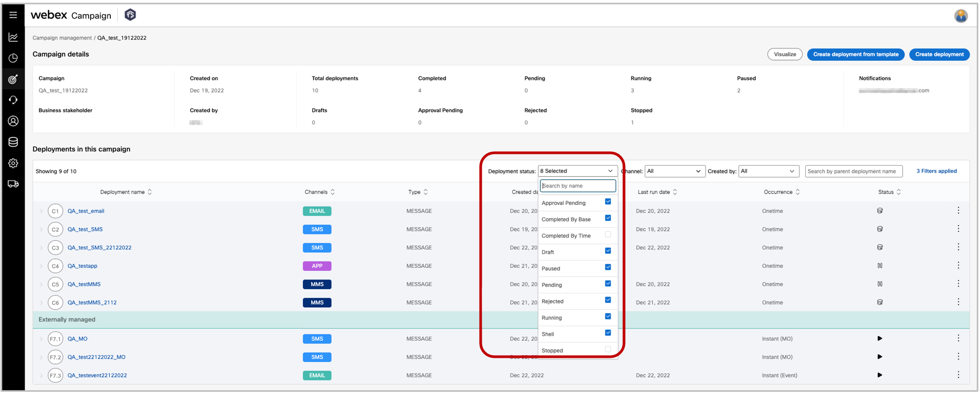Go to Campaign management breadcrumb
The height and width of the screenshot is (394, 980).
click(x=62, y=38)
